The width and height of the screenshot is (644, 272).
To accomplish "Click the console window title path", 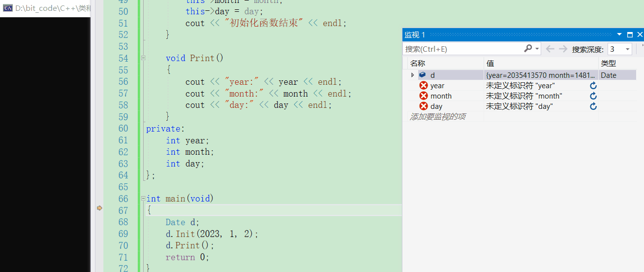I will 53,8.
